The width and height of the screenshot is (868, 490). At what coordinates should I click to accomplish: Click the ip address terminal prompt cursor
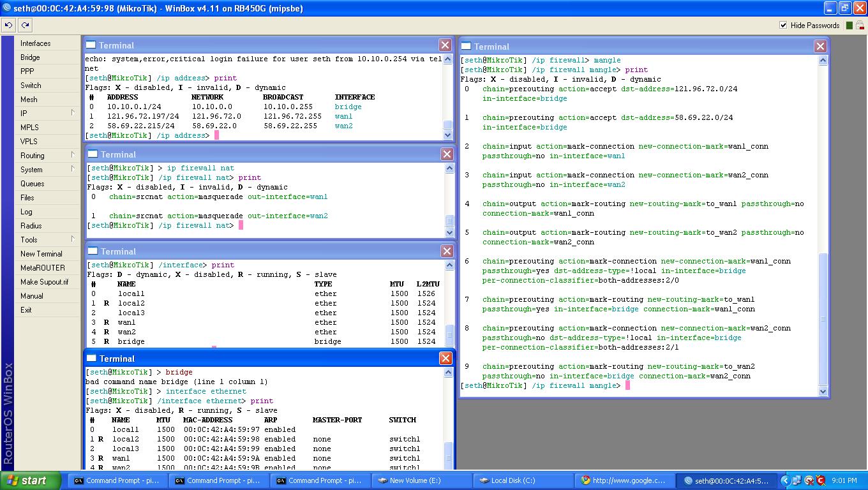[217, 135]
